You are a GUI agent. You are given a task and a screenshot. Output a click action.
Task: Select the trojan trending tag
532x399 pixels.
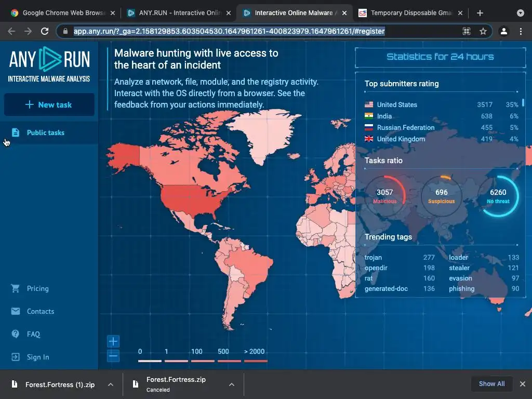pyautogui.click(x=373, y=258)
